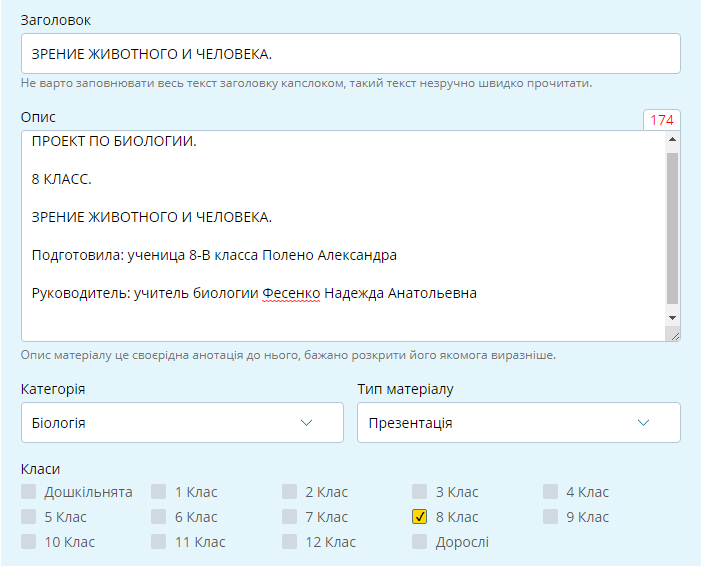The width and height of the screenshot is (704, 566).
Task: Open the Тип матеріалу dropdown showing Презентація
Action: (x=519, y=422)
